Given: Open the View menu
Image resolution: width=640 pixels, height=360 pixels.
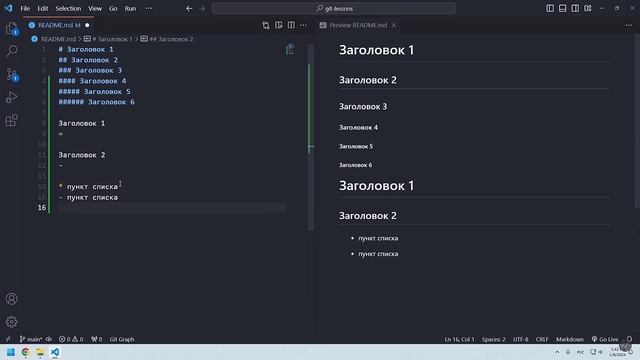Looking at the screenshot, I should 95,8.
